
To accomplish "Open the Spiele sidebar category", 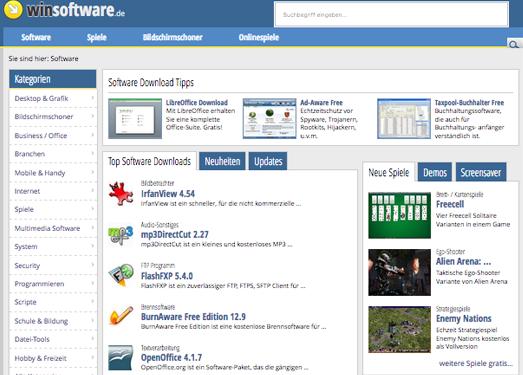I will 24,210.
